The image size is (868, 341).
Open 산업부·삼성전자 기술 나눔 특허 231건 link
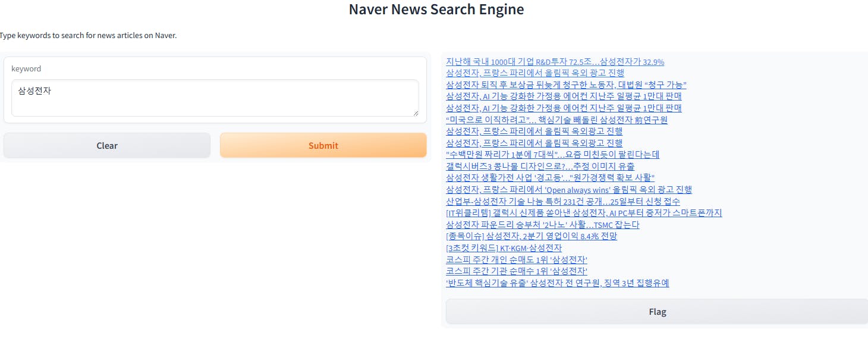tap(563, 201)
